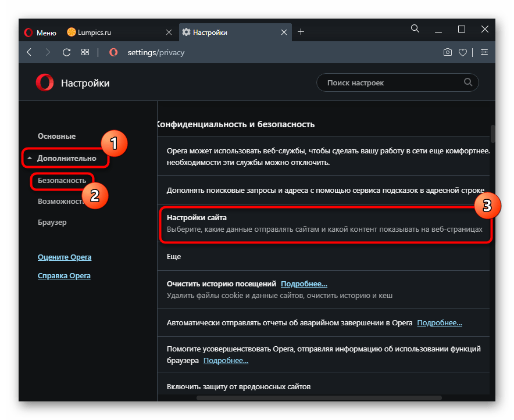Click Подробнее link beside Очистить историю посещений
This screenshot has height=420, width=514.
304,284
